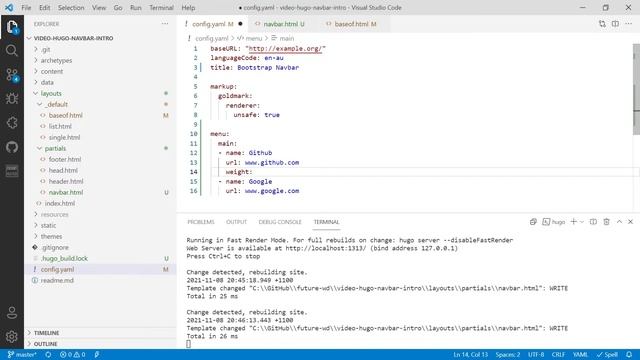Viewport: 640px width, 360px height.
Task: Click the editor vertical scrollbar
Action: tap(636, 90)
